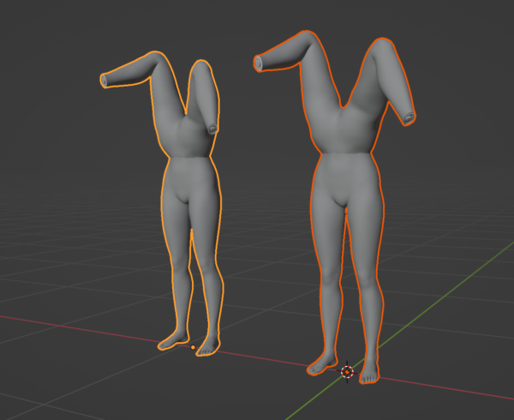
Task: Click the orange origin dot near left model's feet
Action: coord(193,347)
